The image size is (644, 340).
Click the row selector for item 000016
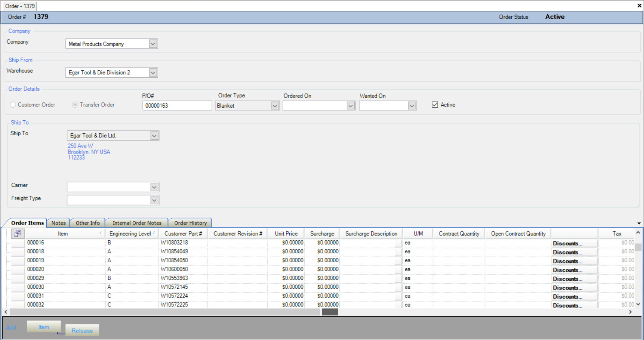(x=18, y=243)
